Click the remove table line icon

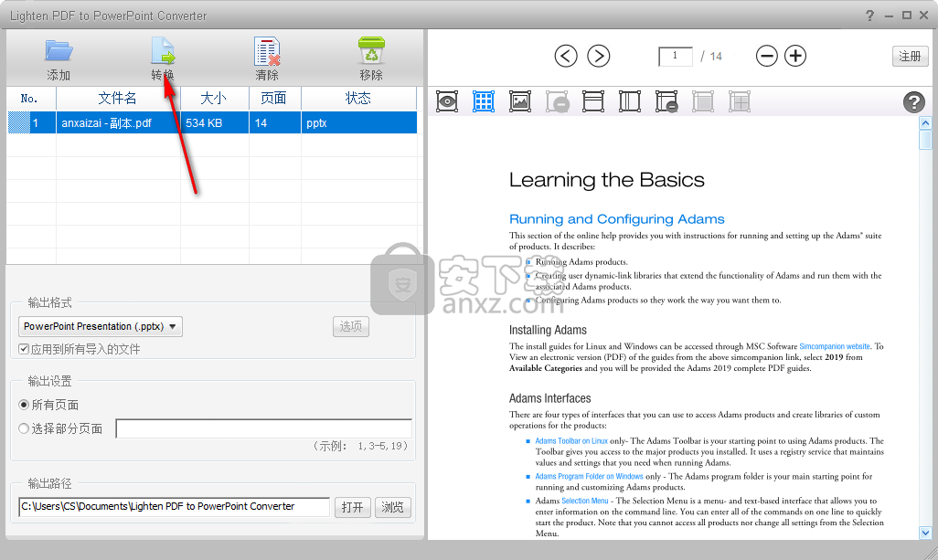click(x=666, y=101)
